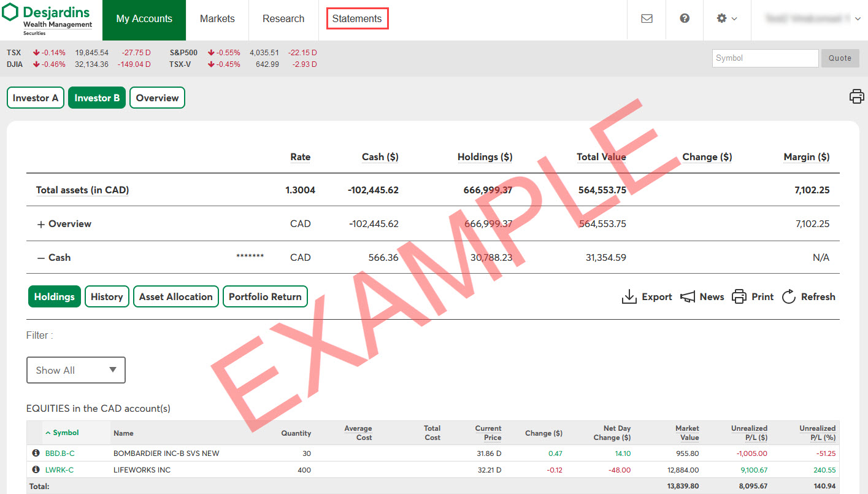Click the Holdings ($) column heading
The width and height of the screenshot is (868, 494).
pyautogui.click(x=485, y=157)
